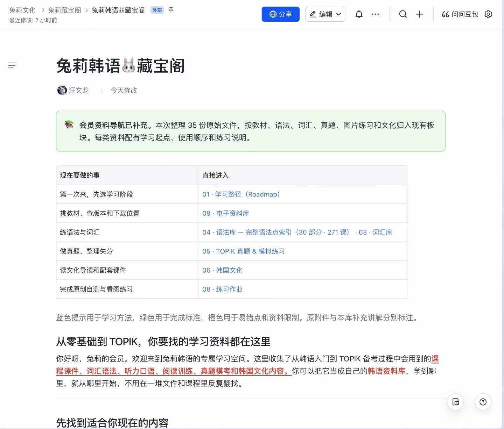Open link 01 · 学习路径（Roadmap）

pyautogui.click(x=241, y=194)
